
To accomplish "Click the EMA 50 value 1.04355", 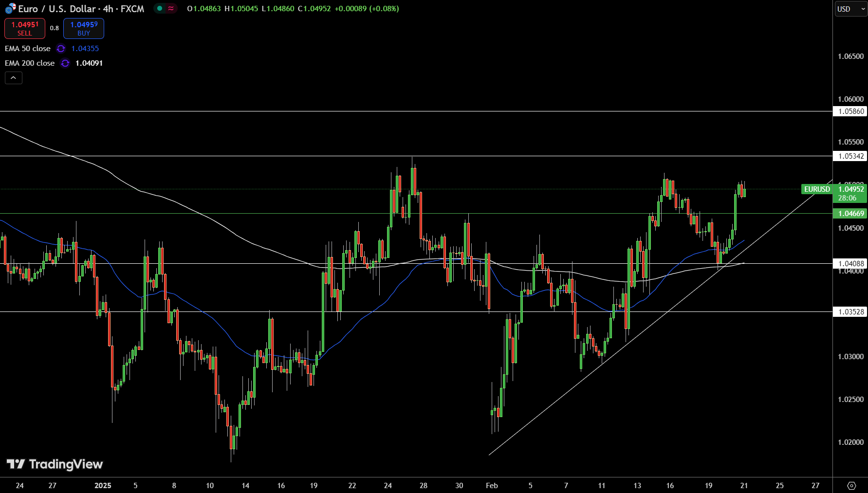I will [x=85, y=49].
